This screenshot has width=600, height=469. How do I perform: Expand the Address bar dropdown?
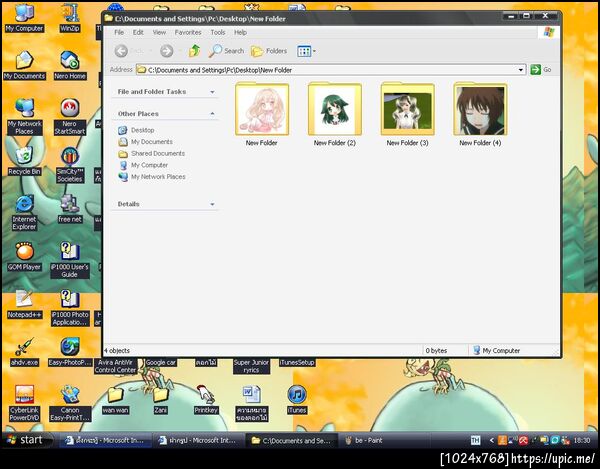click(520, 70)
